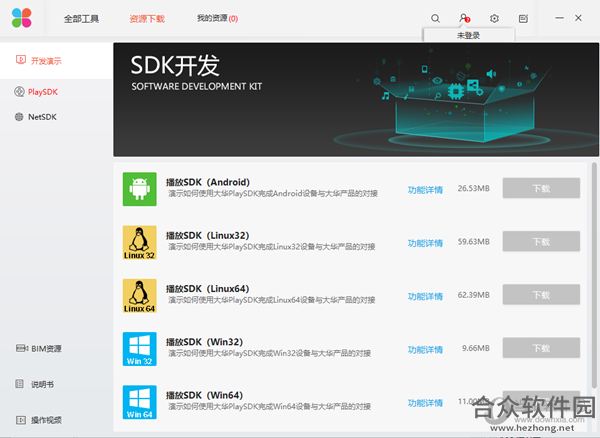Download 播放SDK (Linux64) with 下载 button

point(541,295)
